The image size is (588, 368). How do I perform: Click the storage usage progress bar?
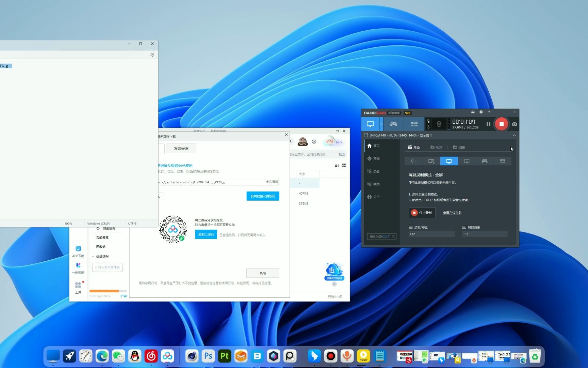108,291
